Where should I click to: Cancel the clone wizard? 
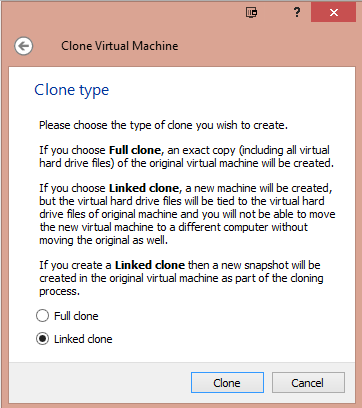[308, 383]
